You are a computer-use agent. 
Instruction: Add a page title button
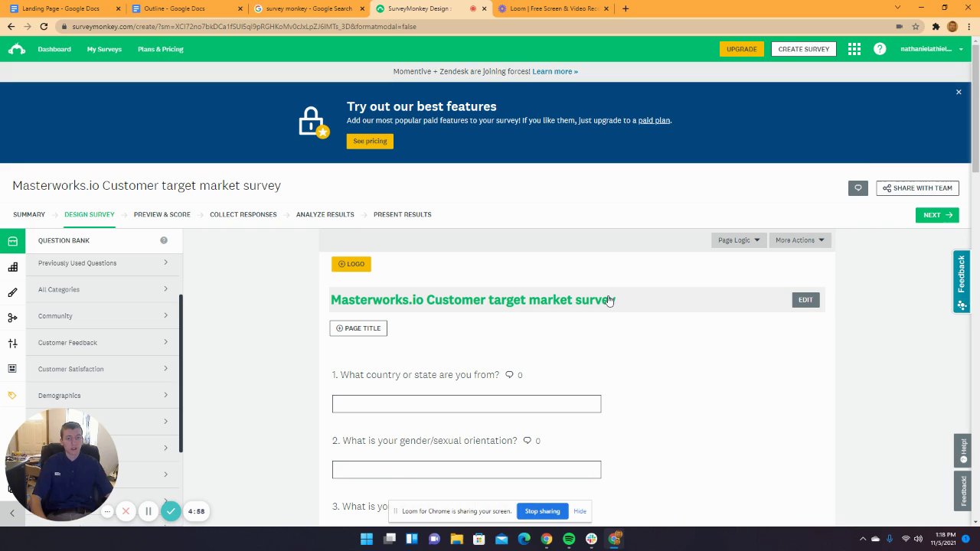coord(358,328)
